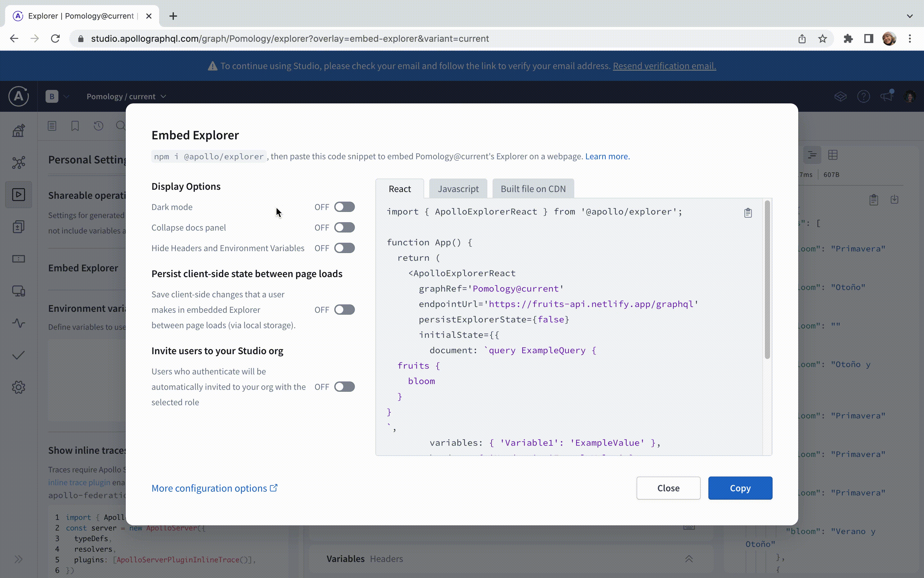Expand the Pomology / current variant dropdown

pyautogui.click(x=126, y=96)
